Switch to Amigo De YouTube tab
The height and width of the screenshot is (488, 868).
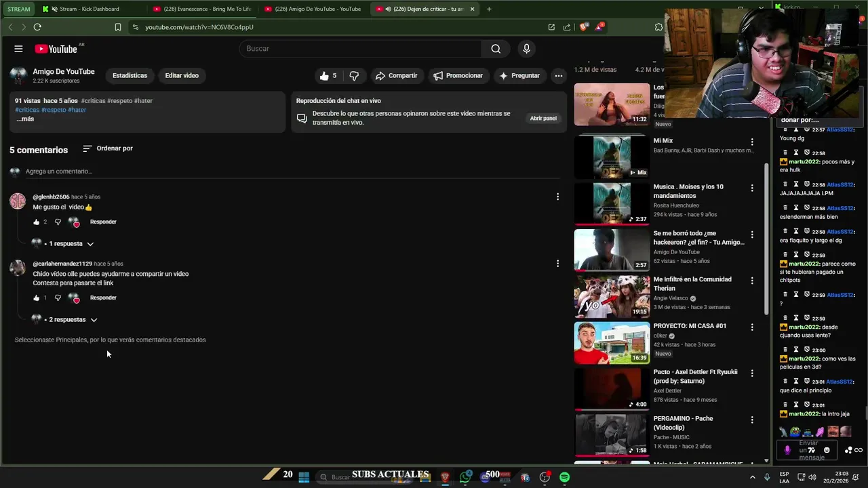pos(313,9)
